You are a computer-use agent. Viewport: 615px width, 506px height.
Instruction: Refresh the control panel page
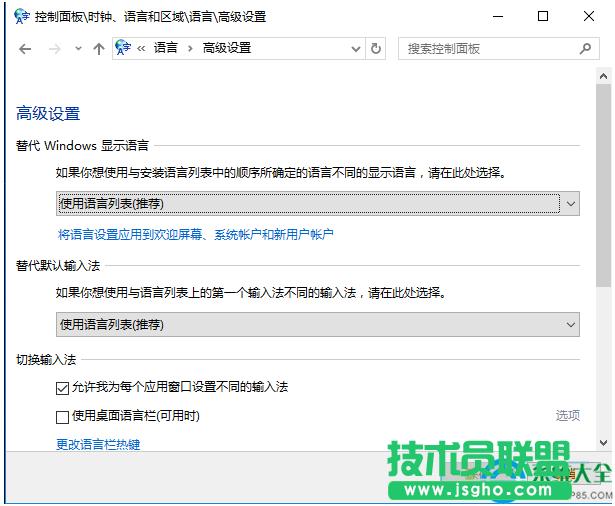click(x=376, y=49)
